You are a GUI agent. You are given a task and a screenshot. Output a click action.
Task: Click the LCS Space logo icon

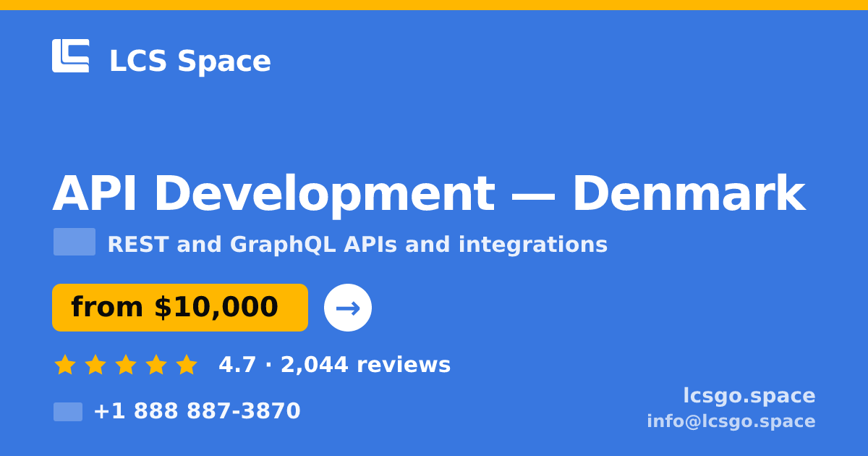[71, 56]
